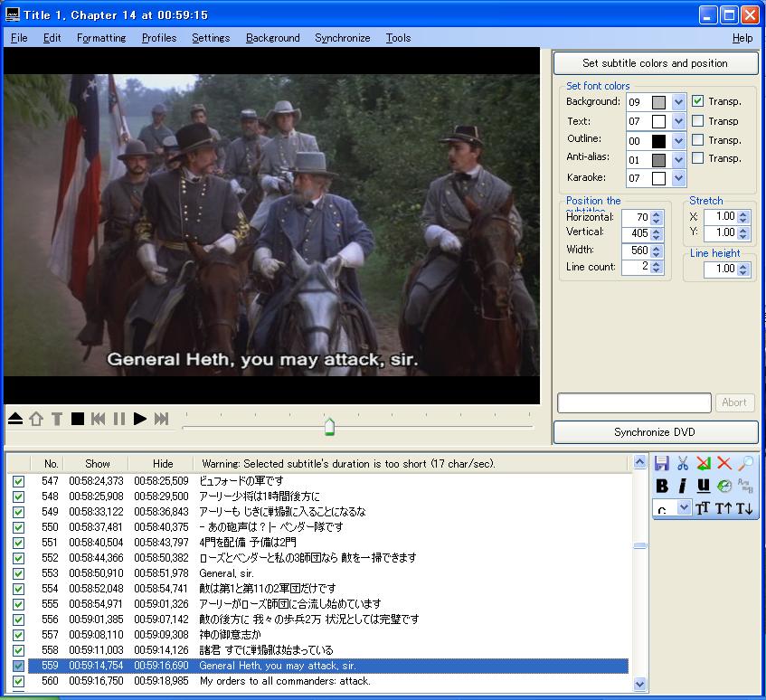Click the eject icon in playback controls
766x700 pixels.
15,418
